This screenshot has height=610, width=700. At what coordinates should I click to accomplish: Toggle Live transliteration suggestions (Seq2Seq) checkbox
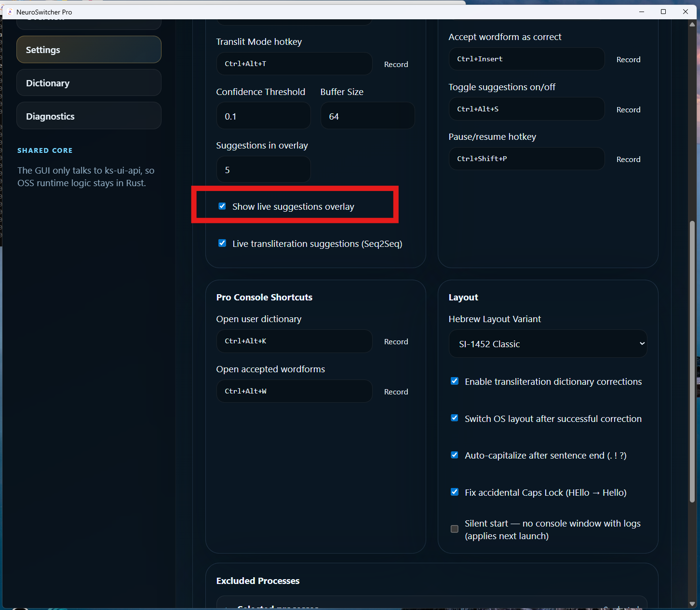(x=222, y=244)
